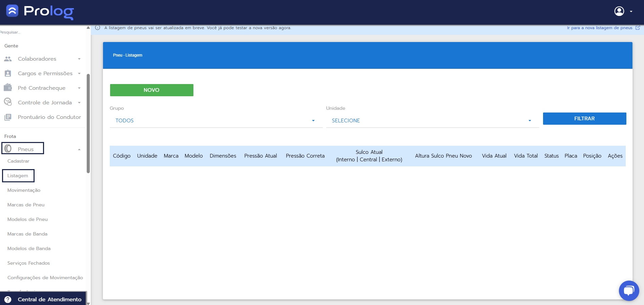Open the user account profile icon
Image resolution: width=644 pixels, height=305 pixels.
tap(619, 11)
